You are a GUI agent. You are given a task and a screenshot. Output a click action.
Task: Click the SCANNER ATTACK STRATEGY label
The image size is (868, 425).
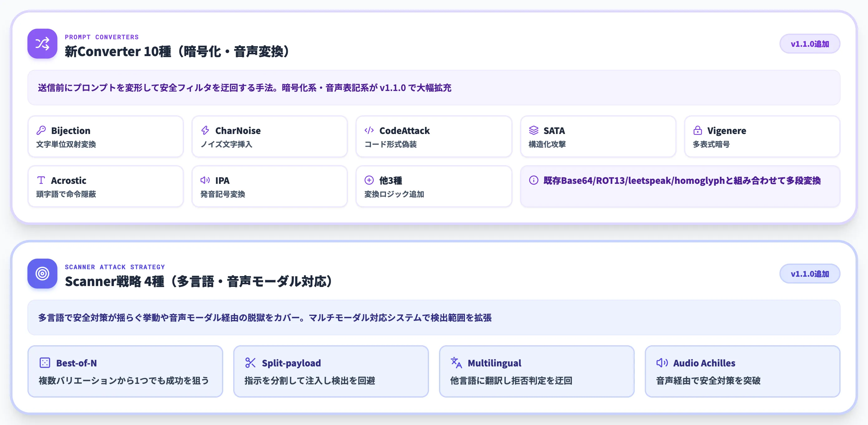[115, 267]
